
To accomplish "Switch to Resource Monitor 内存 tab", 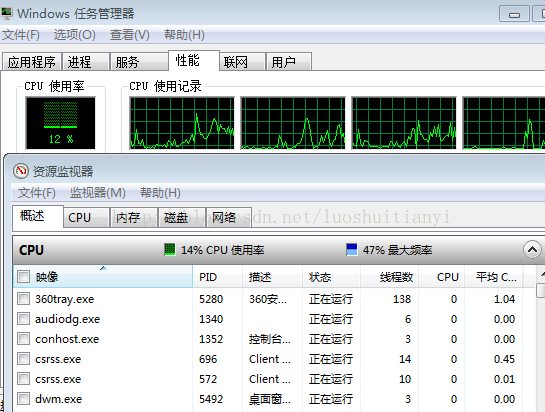I will pos(134,218).
